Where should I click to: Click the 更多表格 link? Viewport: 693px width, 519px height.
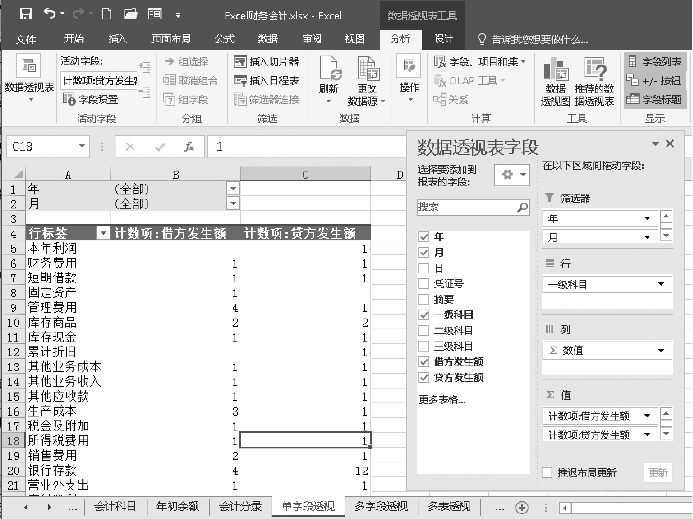[442, 399]
